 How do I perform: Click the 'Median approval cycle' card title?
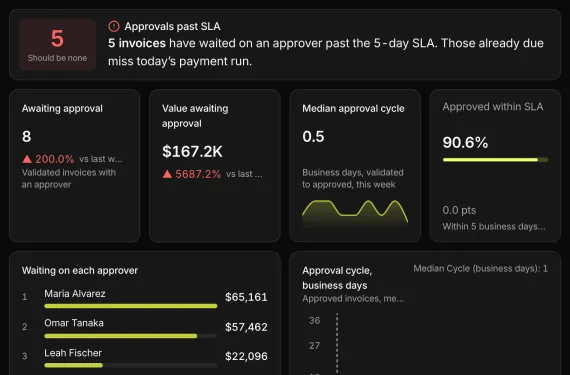tap(353, 108)
